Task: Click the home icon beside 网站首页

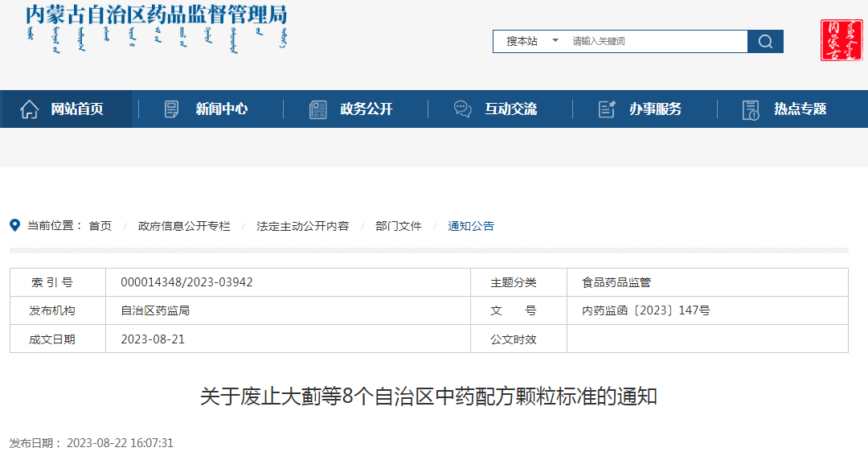Action: point(30,109)
